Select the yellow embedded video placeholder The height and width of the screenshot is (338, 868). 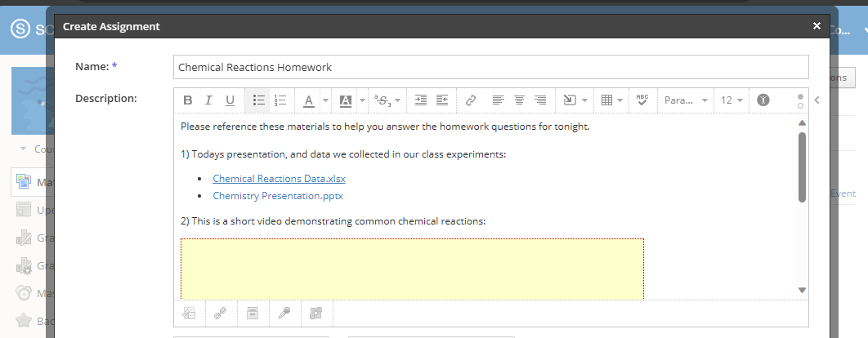coord(412,269)
